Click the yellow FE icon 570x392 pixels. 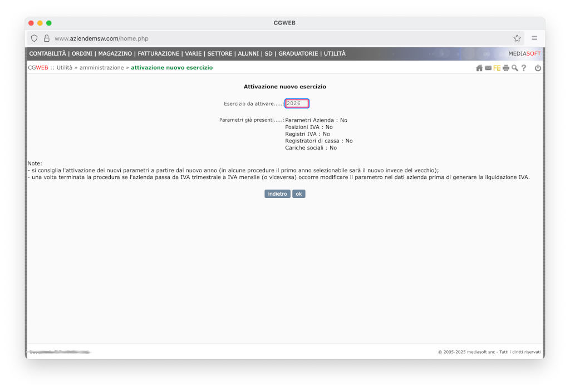coord(497,68)
